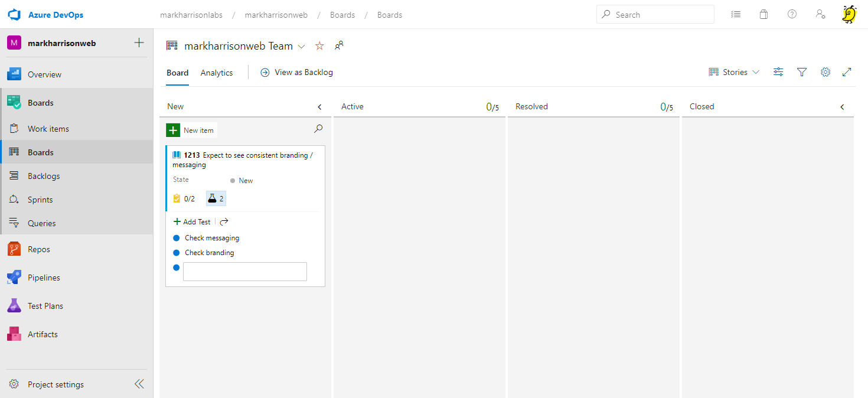Collapse the New column with its chevron
Viewport: 868px width, 398px height.
(x=319, y=107)
